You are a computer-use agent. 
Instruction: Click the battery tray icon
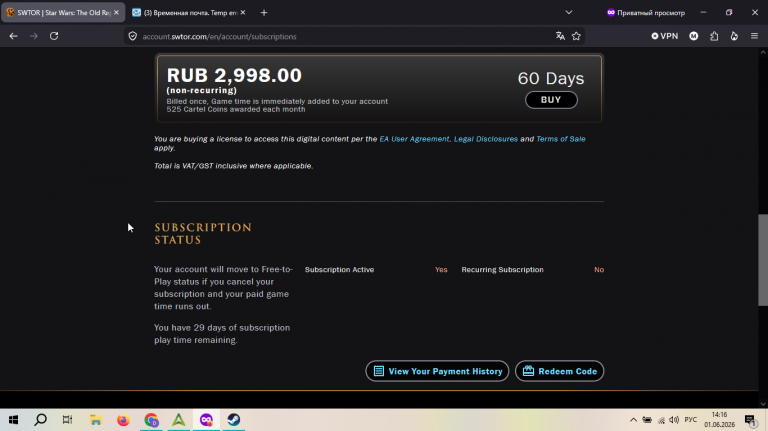[x=647, y=420]
